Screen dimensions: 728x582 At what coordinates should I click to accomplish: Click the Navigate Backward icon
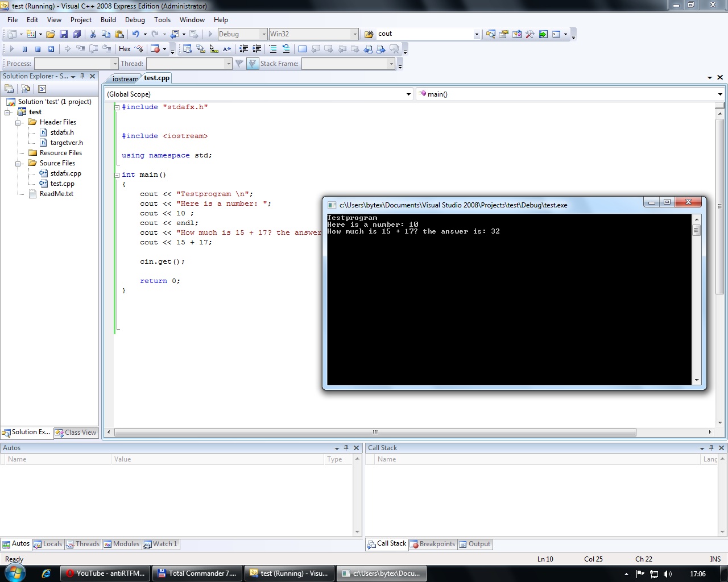[175, 34]
